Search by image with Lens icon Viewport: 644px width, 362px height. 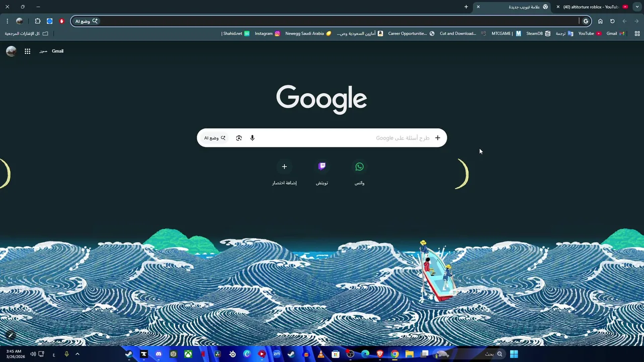pos(239,138)
